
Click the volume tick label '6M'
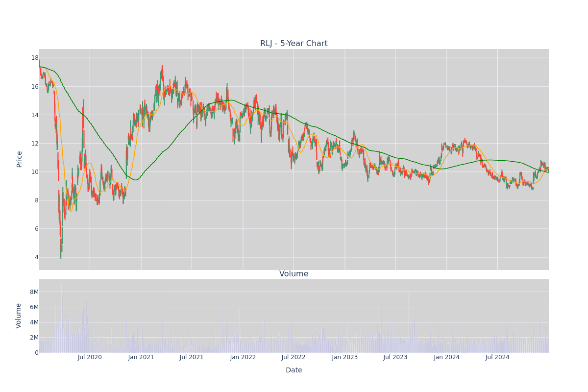34,307
